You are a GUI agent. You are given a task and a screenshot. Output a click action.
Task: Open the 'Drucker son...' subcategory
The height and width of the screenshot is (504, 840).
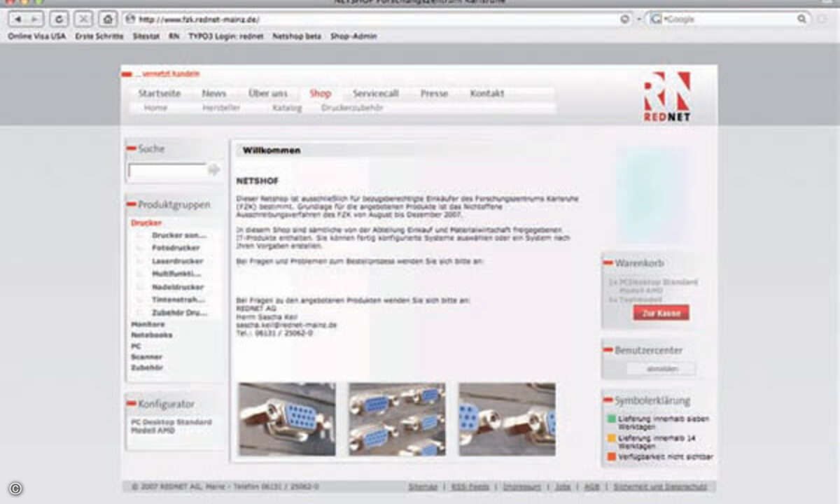tap(179, 235)
